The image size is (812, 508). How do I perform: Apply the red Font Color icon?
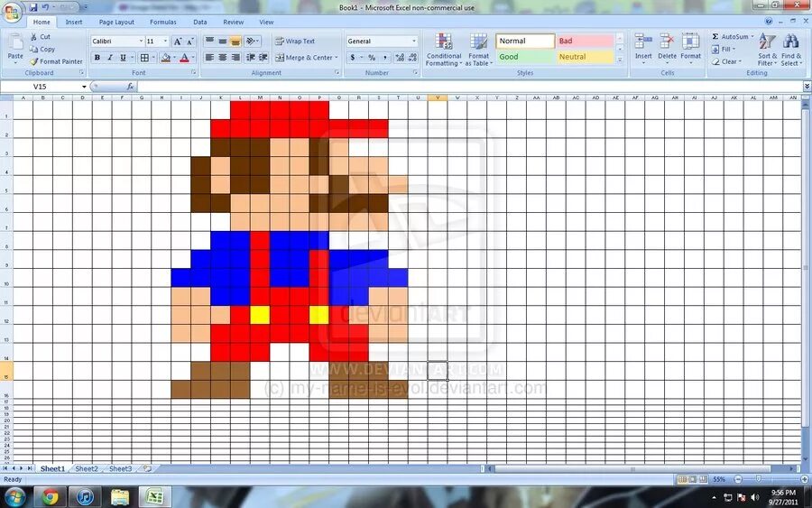click(184, 58)
